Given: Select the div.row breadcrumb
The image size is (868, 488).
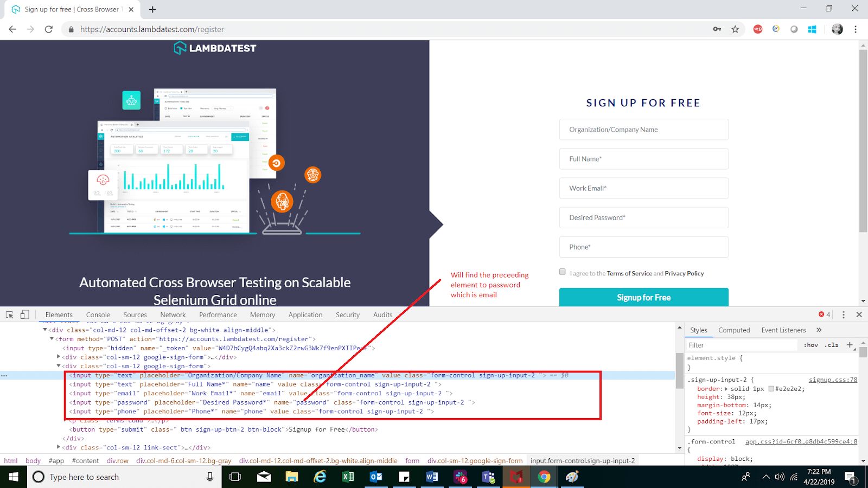Looking at the screenshot, I should (118, 460).
